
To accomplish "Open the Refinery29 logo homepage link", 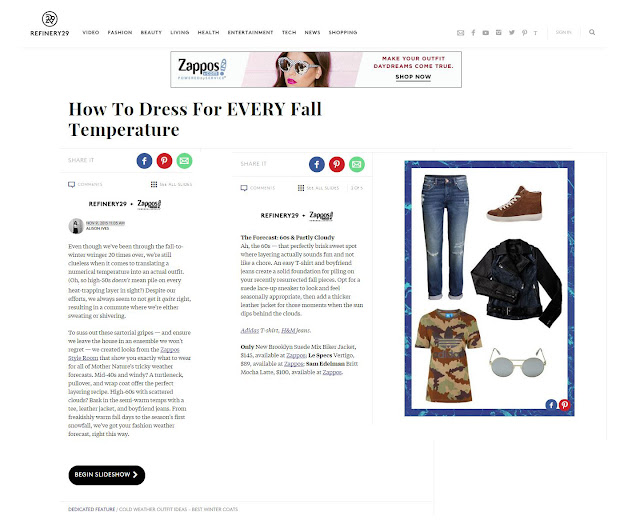I will (x=50, y=24).
